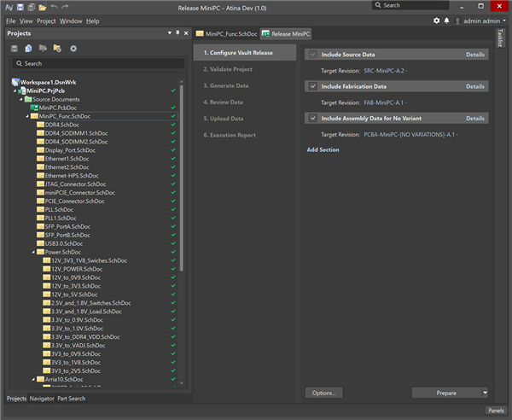
Task: Open the Project menu
Action: click(46, 20)
